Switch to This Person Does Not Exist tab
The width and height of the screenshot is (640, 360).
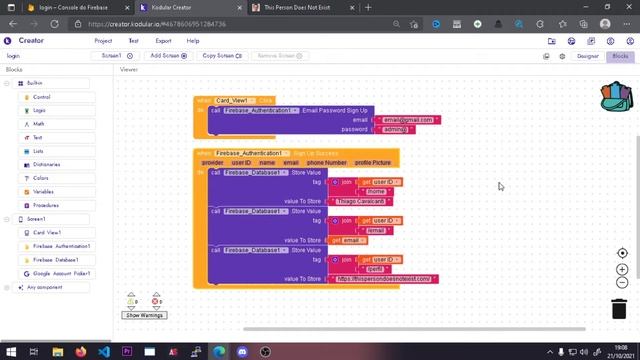(x=303, y=7)
